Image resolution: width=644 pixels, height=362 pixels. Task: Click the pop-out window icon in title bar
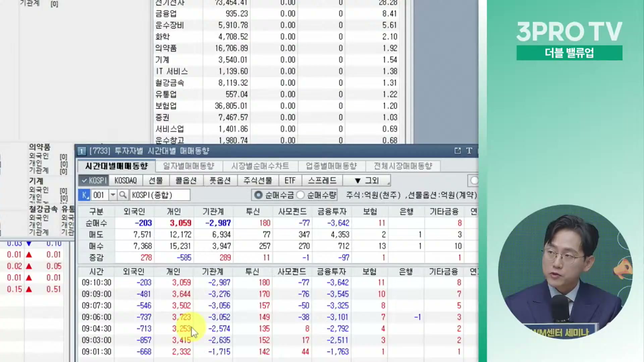(458, 151)
